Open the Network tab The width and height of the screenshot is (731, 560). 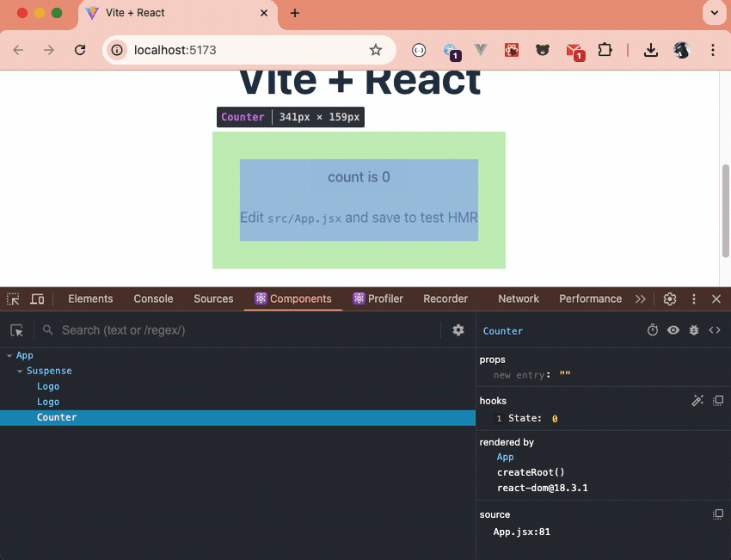(519, 298)
